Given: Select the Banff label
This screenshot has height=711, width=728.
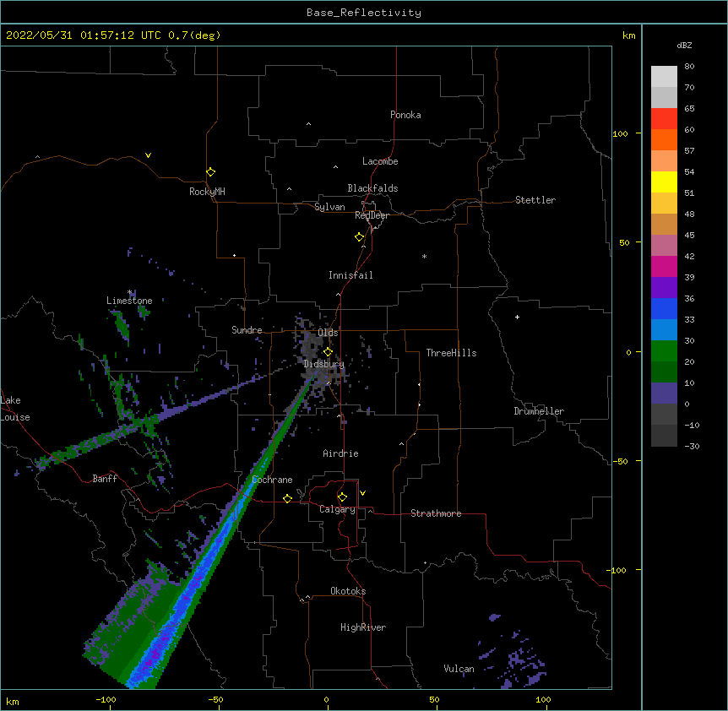Looking at the screenshot, I should pos(105,479).
